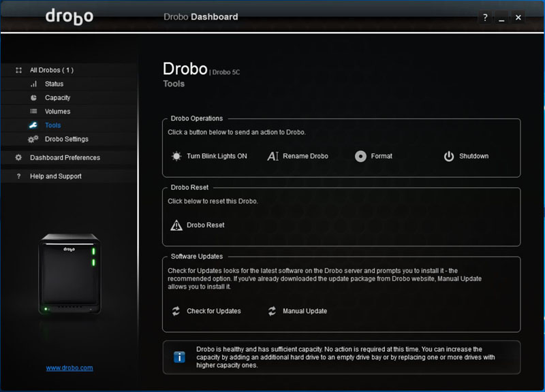
Task: Click the Check for Updates refresh icon
Action: coord(176,311)
